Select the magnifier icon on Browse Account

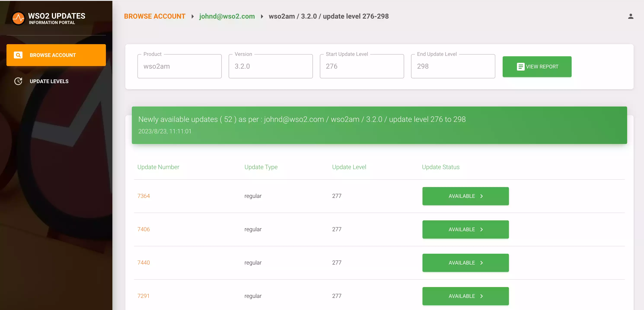(18, 55)
